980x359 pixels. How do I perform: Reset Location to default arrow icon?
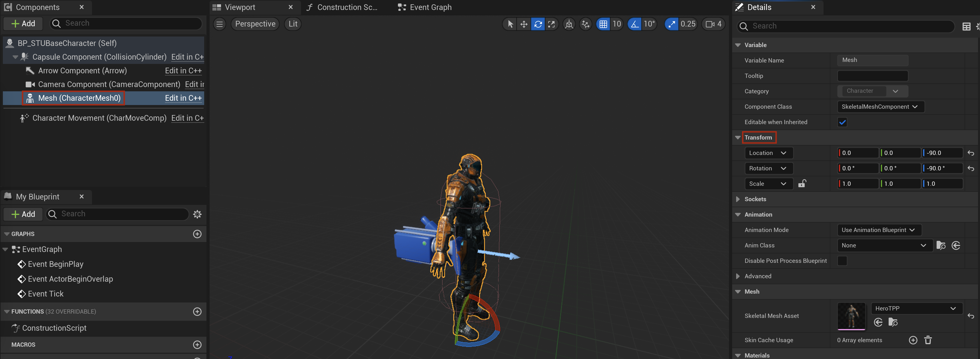coord(971,153)
